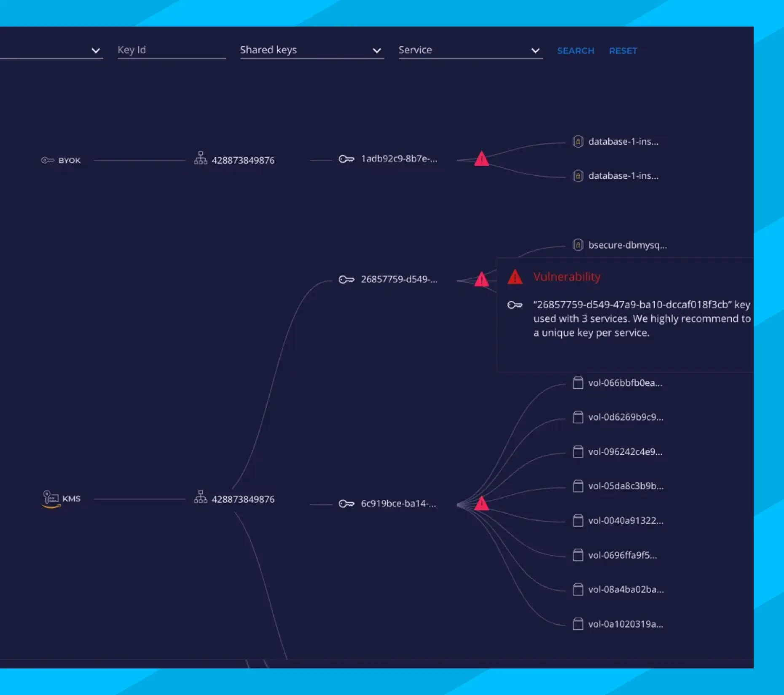The width and height of the screenshot is (784, 695).
Task: Expand the leftmost unlabeled filter dropdown chevron
Action: click(x=96, y=51)
